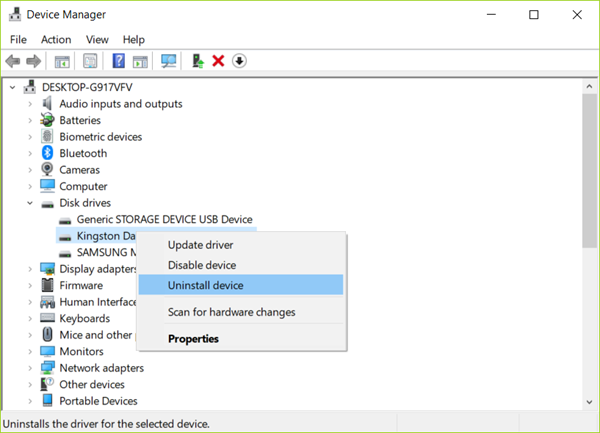Viewport: 600px width, 433px height.
Task: Maximize the Device Manager window
Action: 534,15
